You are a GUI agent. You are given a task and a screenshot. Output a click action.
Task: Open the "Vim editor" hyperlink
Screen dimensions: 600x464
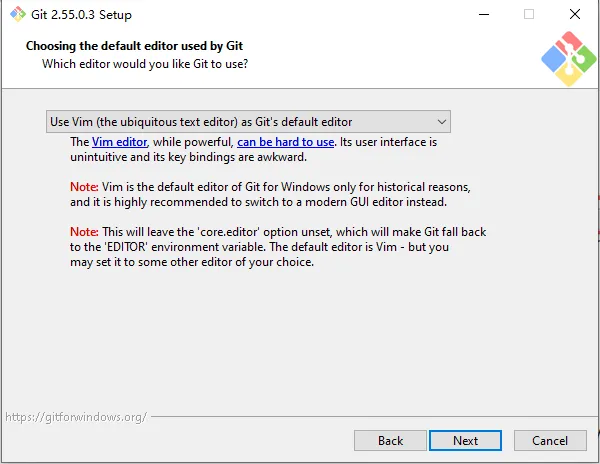[119, 142]
